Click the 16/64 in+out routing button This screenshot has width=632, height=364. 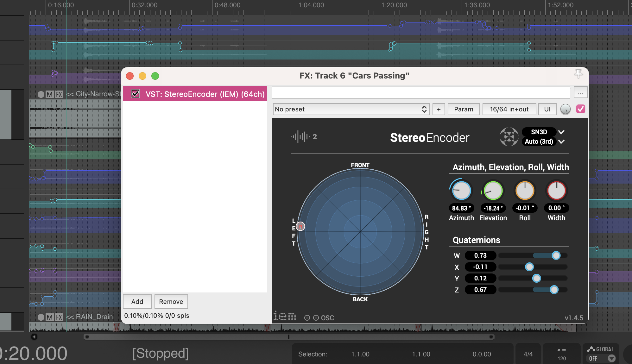pyautogui.click(x=509, y=109)
